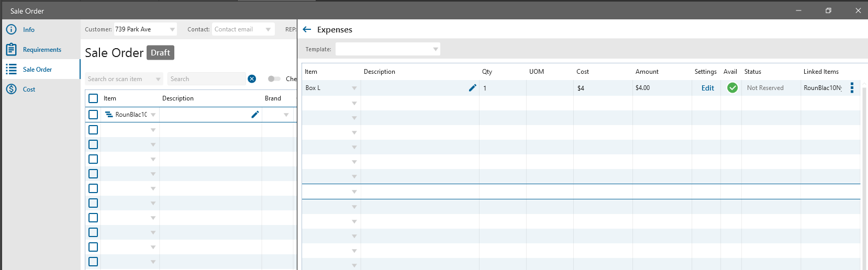Expand the Template dropdown in Expenses

(x=435, y=49)
